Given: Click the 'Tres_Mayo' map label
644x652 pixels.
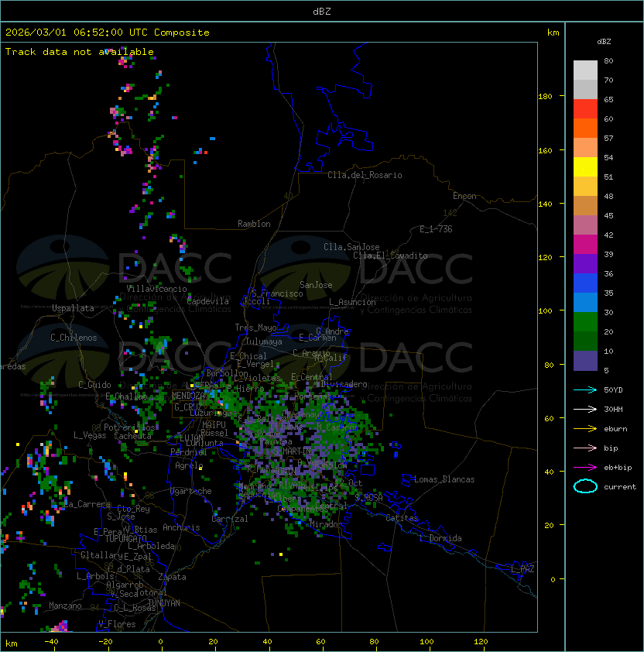Looking at the screenshot, I should [x=255, y=328].
